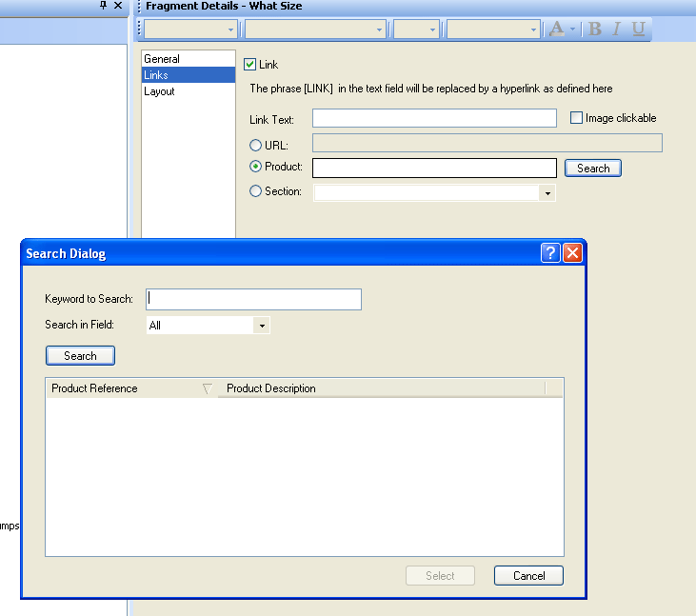Expand the Section dropdown list
This screenshot has width=696, height=616.
click(547, 193)
